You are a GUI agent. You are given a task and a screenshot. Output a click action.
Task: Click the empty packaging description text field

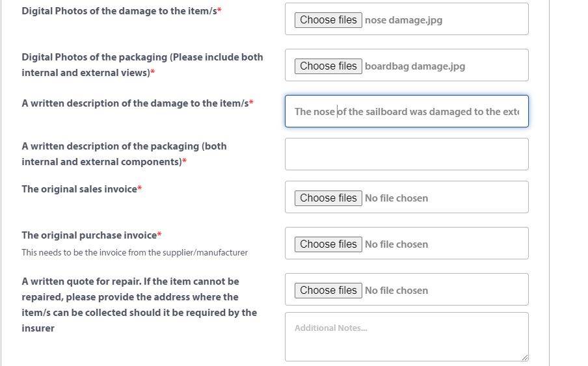pos(407,155)
